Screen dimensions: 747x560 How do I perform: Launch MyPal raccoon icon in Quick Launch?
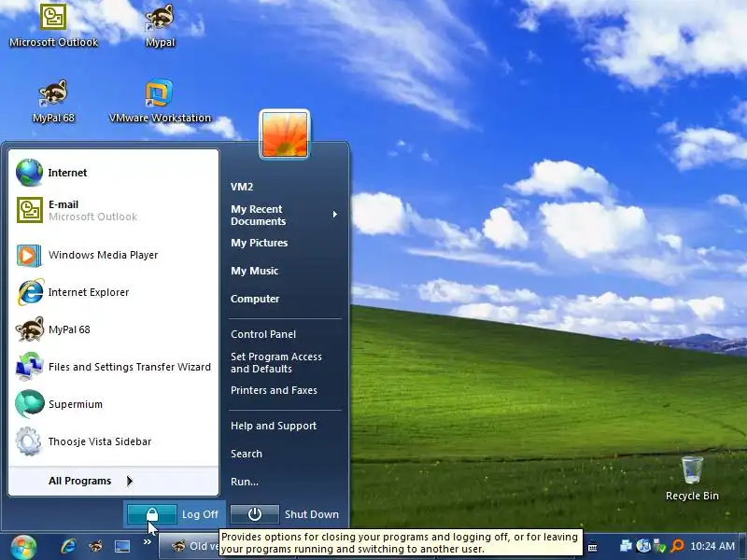click(x=95, y=546)
